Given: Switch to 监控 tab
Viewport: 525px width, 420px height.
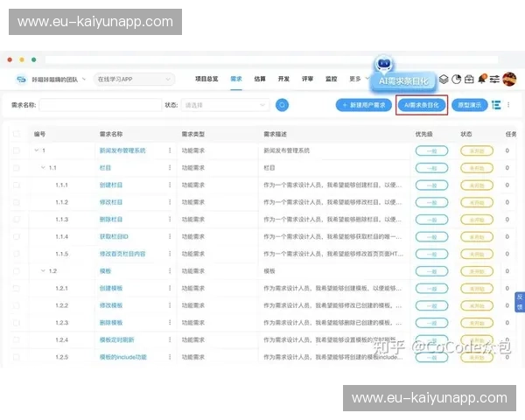Looking at the screenshot, I should coord(331,79).
